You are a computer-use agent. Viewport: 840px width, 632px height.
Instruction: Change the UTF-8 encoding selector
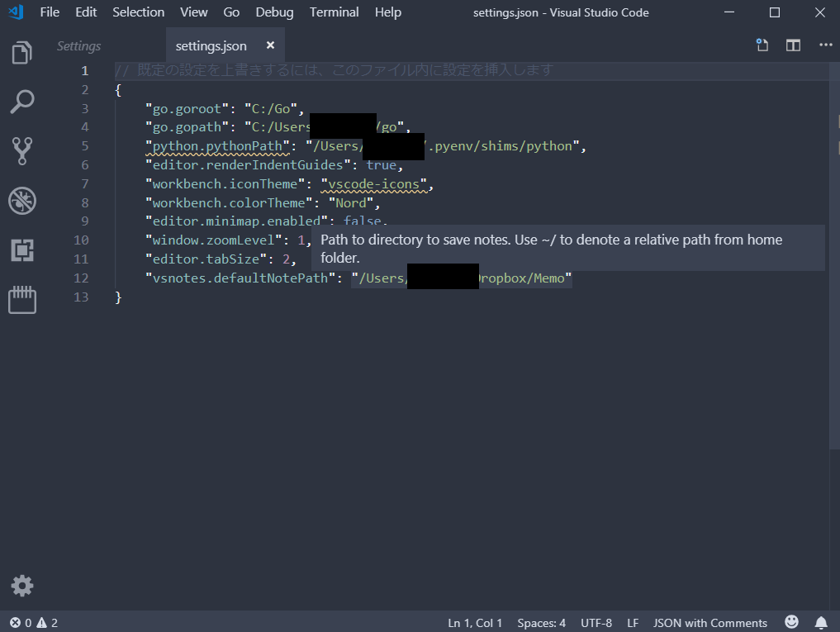(x=596, y=622)
